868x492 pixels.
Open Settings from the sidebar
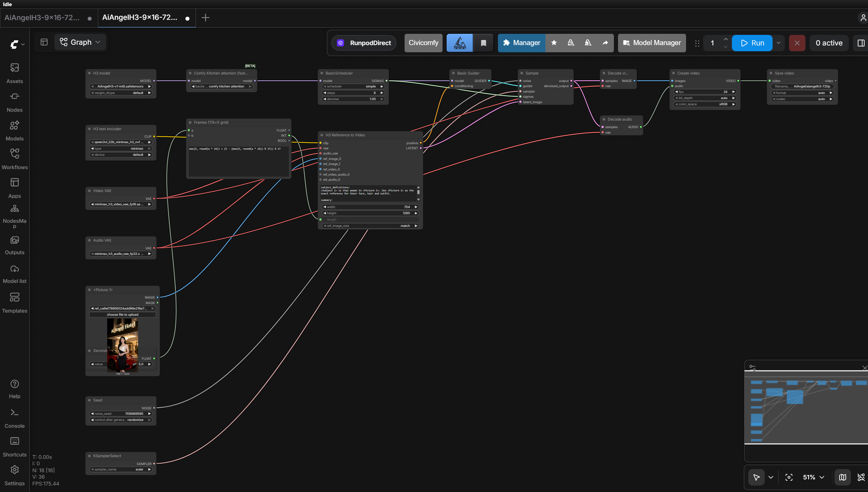[14, 476]
